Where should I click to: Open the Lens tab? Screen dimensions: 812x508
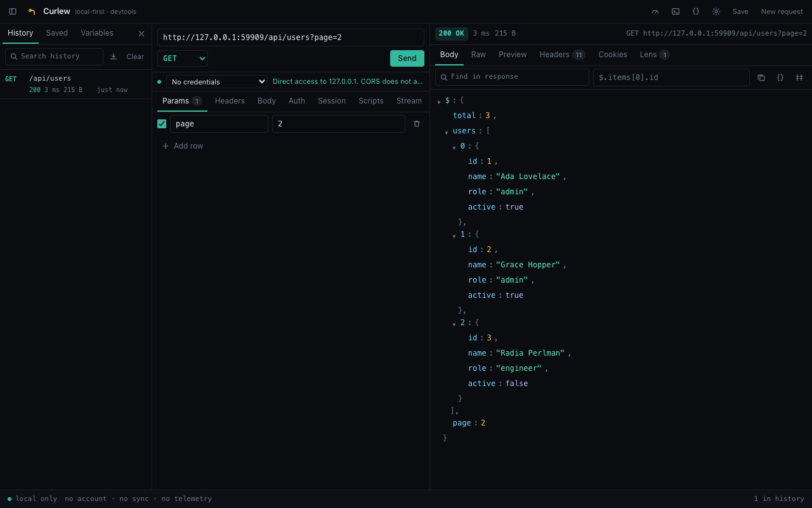click(x=654, y=55)
